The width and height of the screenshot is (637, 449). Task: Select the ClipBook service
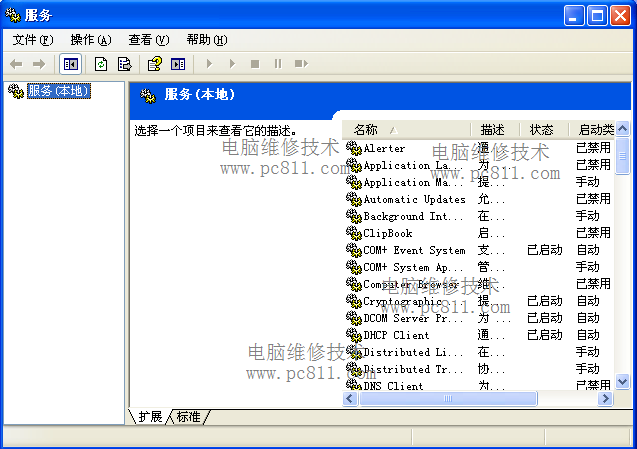[479, 233]
